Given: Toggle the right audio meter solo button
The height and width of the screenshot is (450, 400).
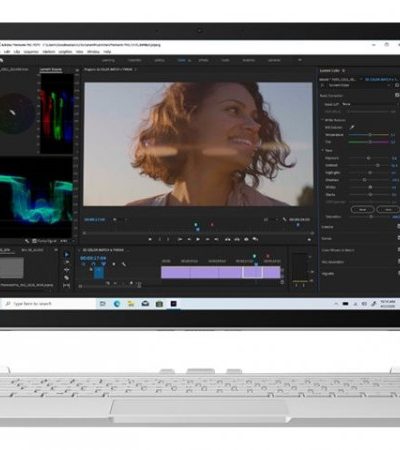Looking at the screenshot, I should coord(303,285).
